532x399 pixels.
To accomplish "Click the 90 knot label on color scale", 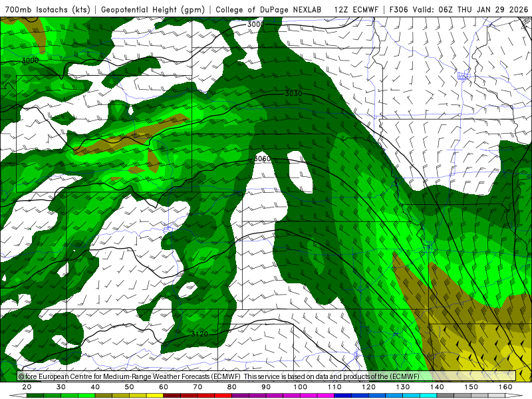I will (x=266, y=387).
